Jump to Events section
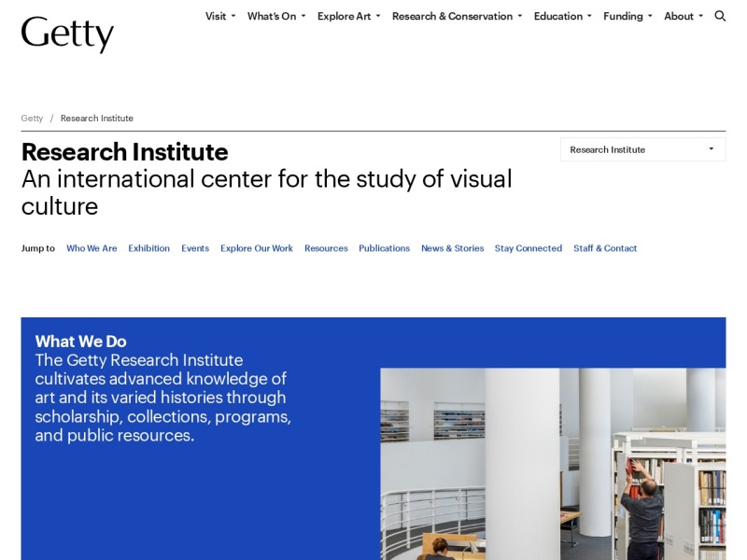 [195, 248]
